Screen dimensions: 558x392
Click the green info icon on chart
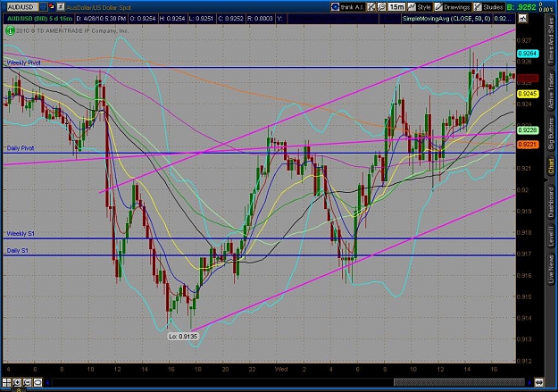pyautogui.click(x=10, y=31)
